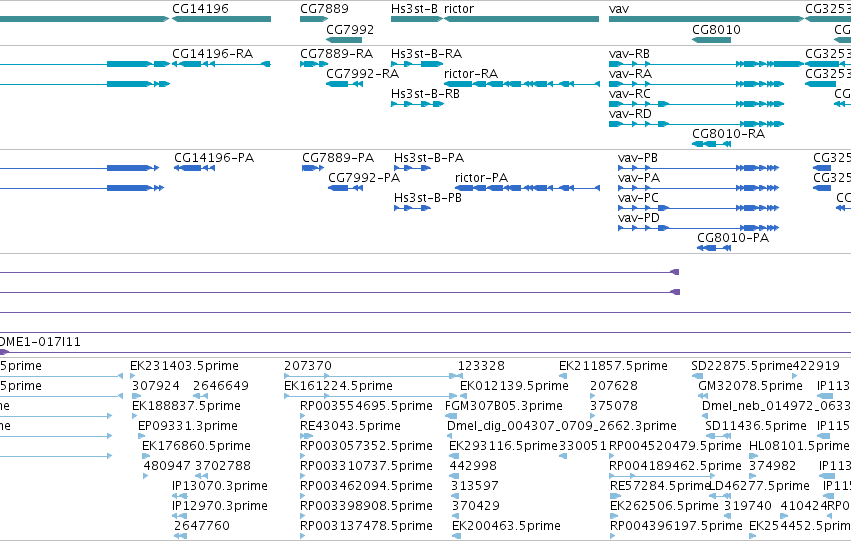The height and width of the screenshot is (541, 851).
Task: Click the EK188837.5prime label
Action: coord(186,406)
